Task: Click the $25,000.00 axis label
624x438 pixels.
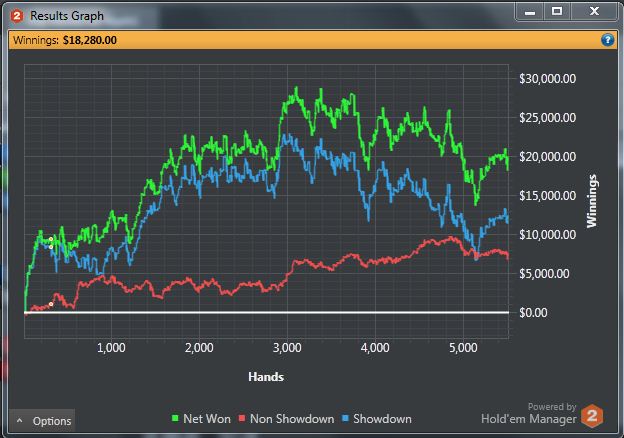Action: point(547,118)
